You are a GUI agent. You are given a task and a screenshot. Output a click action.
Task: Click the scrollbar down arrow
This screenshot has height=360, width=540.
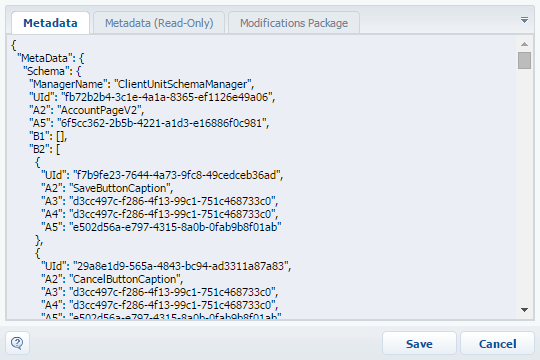[x=524, y=310]
